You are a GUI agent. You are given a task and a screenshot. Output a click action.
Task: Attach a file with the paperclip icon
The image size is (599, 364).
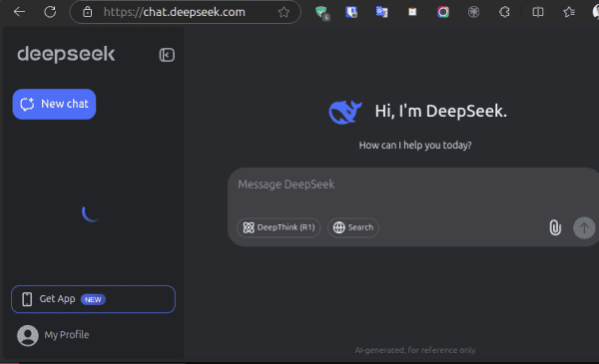555,227
